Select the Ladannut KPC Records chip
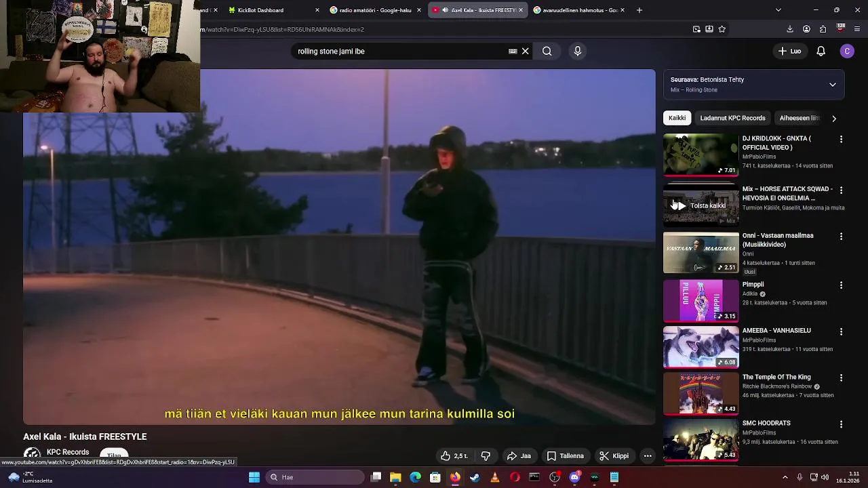This screenshot has height=488, width=868. [732, 118]
